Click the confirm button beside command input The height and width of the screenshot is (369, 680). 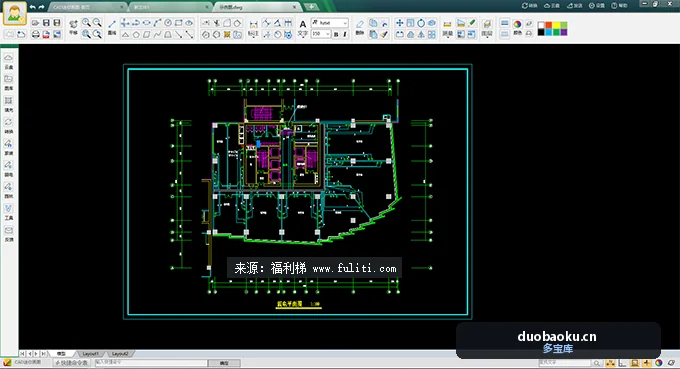click(224, 363)
